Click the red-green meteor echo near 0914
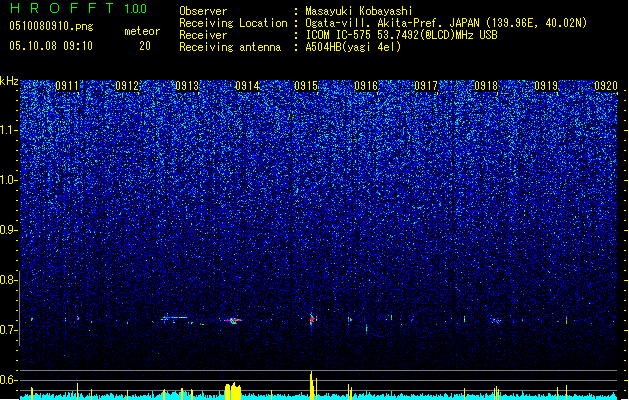This screenshot has width=629, height=400. coord(233,321)
